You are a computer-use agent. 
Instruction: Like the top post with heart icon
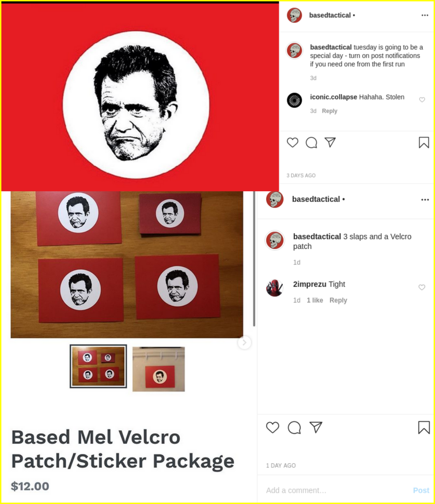292,142
